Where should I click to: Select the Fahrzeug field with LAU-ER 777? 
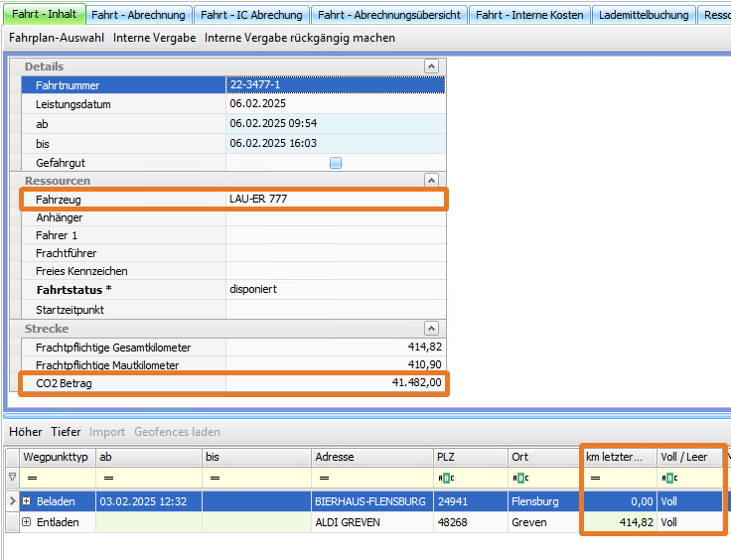[x=335, y=200]
